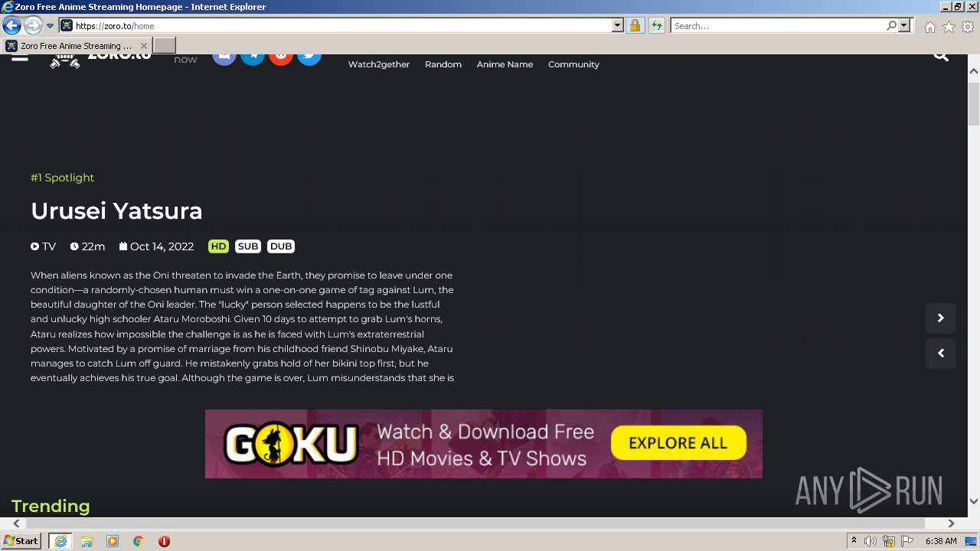Image resolution: width=980 pixels, height=551 pixels.
Task: View the security lock report icon
Action: tap(635, 26)
